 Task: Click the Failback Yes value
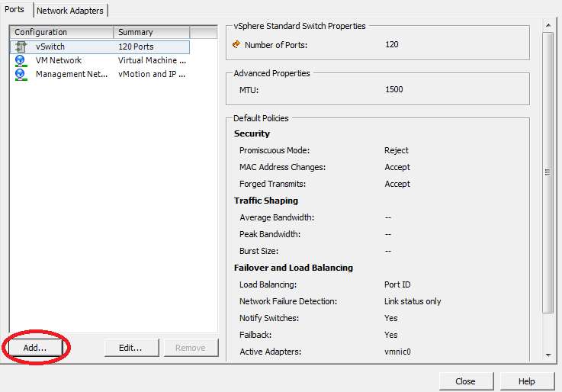click(x=390, y=335)
